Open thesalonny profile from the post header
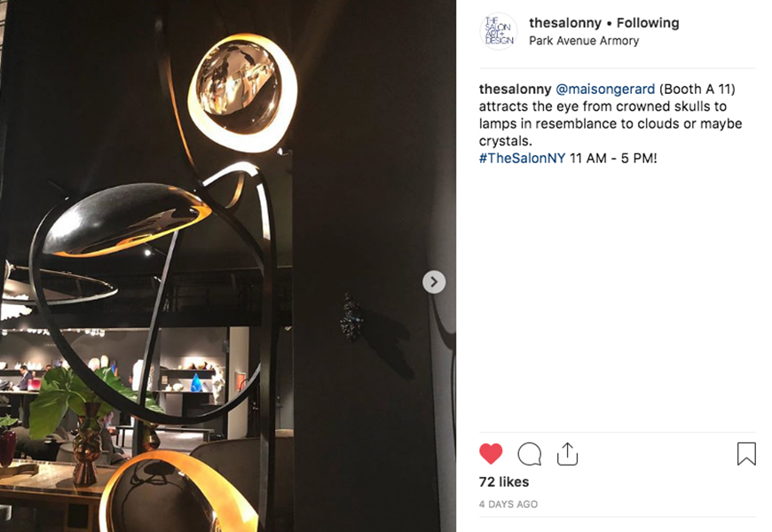This screenshot has height=532, width=772. 565,23
